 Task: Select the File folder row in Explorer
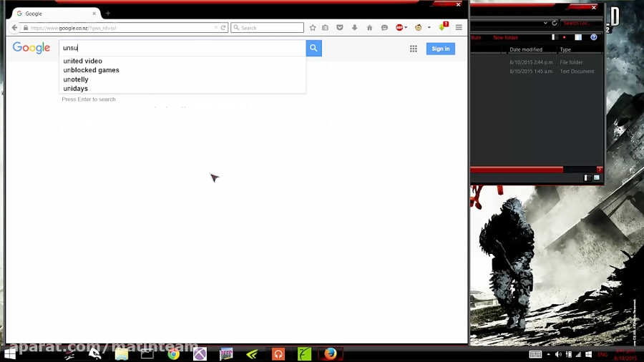click(x=537, y=62)
